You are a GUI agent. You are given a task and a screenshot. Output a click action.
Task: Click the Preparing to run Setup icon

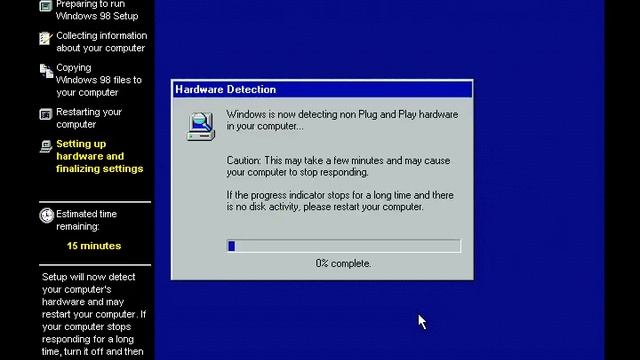coord(45,6)
